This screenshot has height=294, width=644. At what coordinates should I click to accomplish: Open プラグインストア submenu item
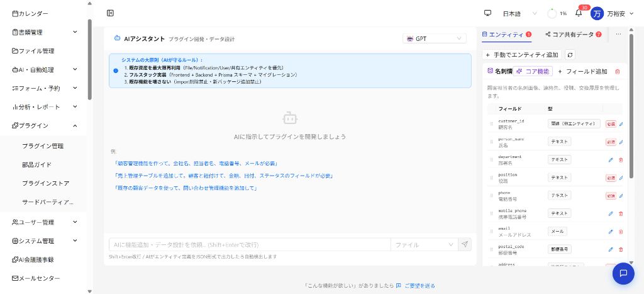pos(45,183)
